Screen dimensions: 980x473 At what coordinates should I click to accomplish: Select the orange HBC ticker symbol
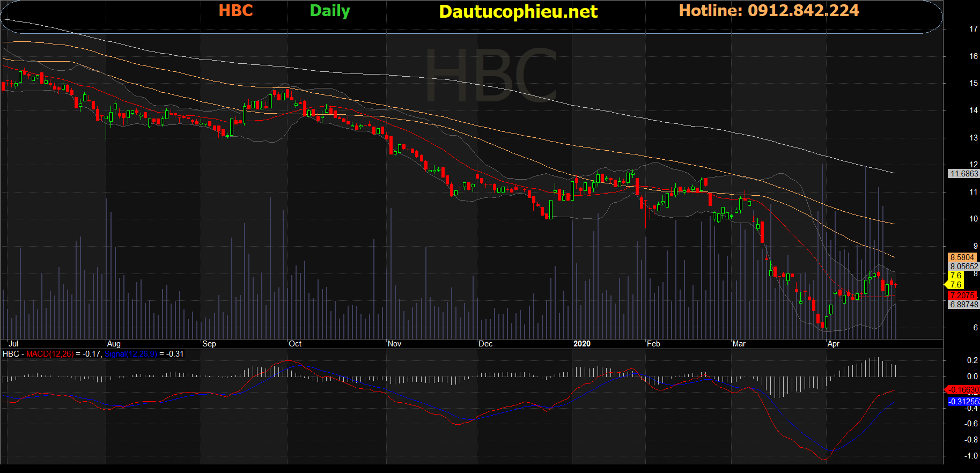pyautogui.click(x=235, y=11)
